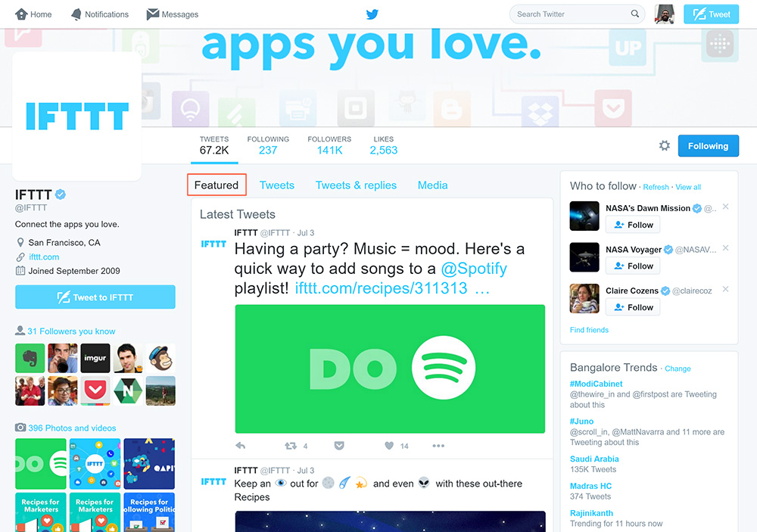Viewport: 757px width, 532px height.
Task: Open the Rajinikanth trend
Action: 591,513
